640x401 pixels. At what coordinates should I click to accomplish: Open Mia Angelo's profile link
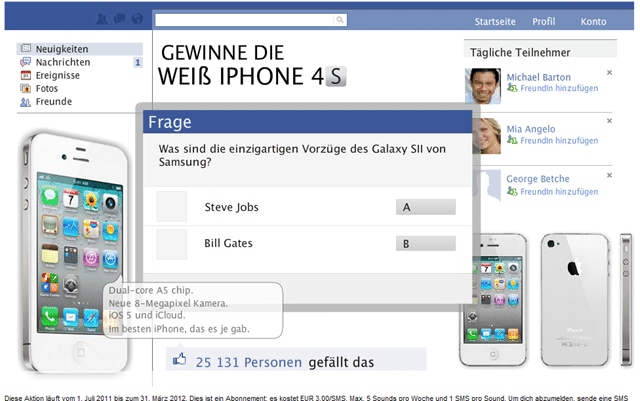click(x=531, y=129)
